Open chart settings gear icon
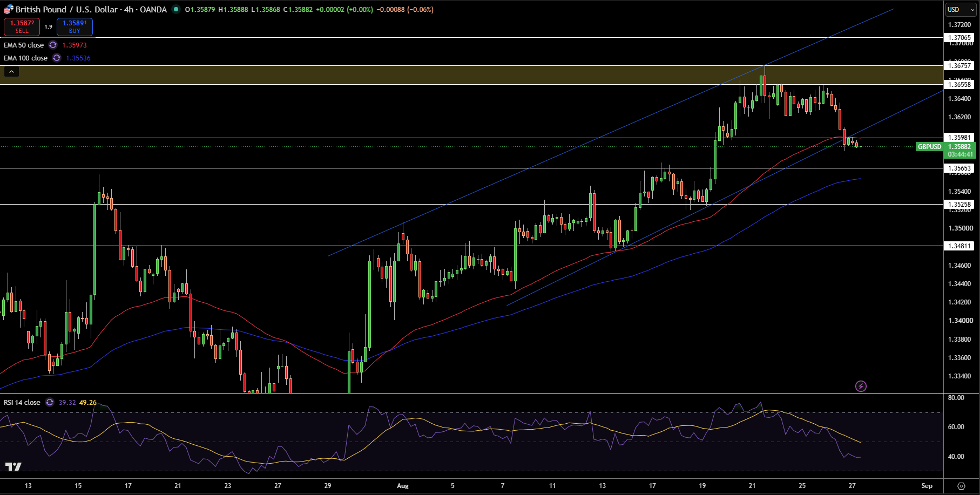Image resolution: width=980 pixels, height=495 pixels. tap(961, 486)
